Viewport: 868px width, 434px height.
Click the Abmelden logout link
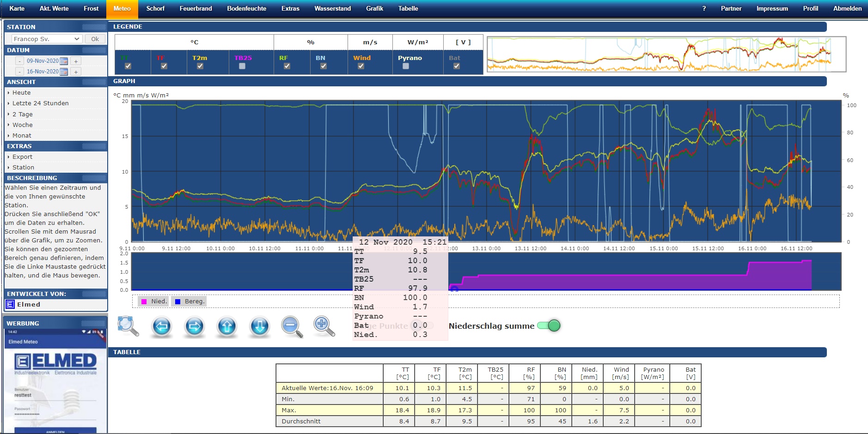(847, 8)
